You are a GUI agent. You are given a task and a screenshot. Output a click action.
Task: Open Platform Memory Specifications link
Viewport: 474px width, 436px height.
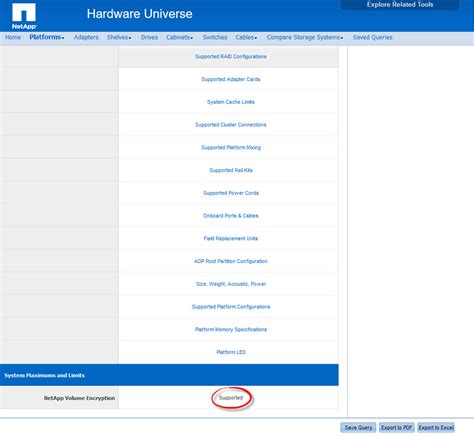pos(231,329)
